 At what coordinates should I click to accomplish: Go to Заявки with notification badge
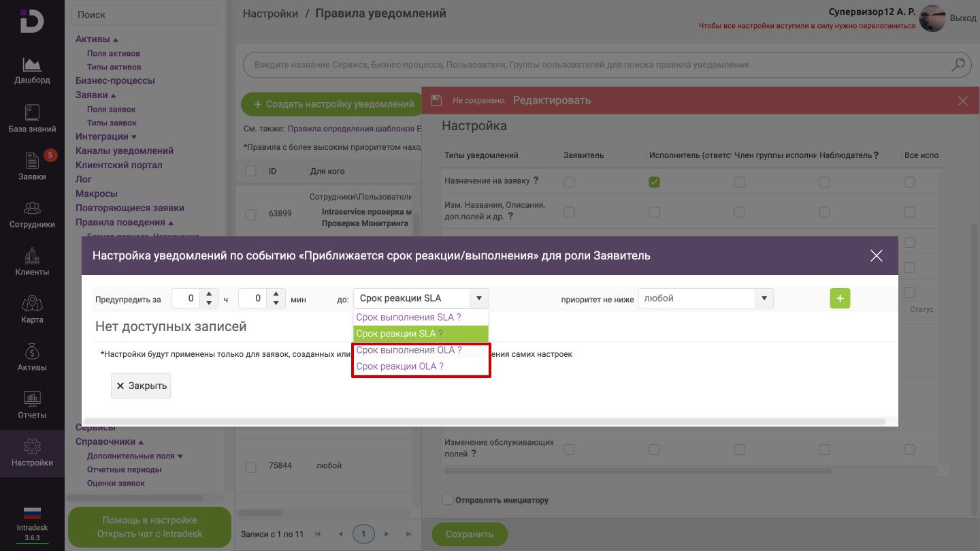point(32,166)
